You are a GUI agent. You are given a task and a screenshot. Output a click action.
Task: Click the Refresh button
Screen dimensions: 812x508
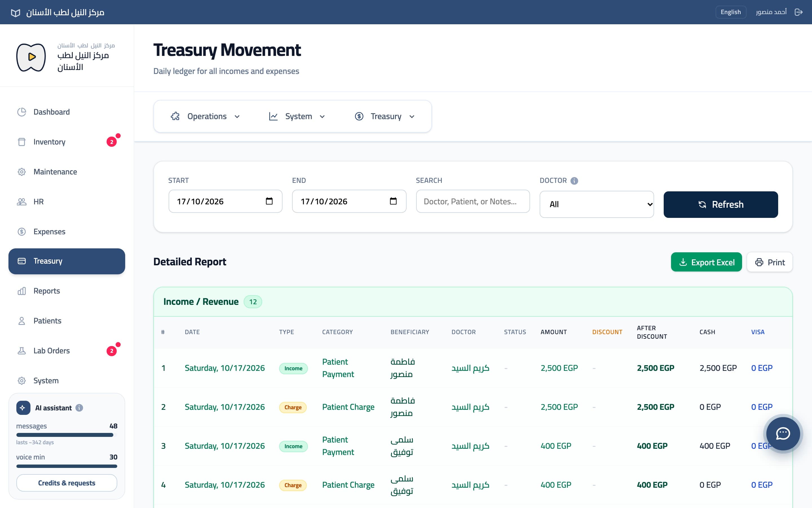point(721,204)
